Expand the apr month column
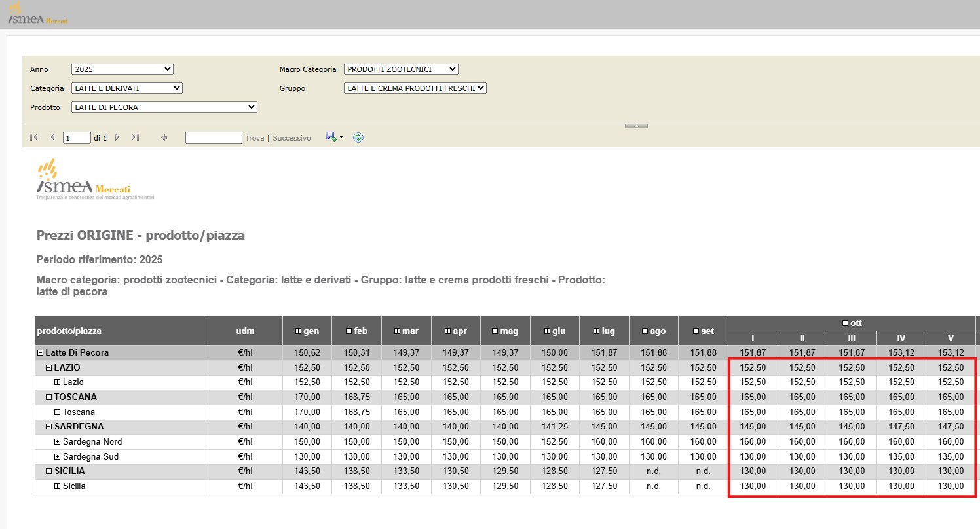The image size is (980, 529). click(x=447, y=331)
